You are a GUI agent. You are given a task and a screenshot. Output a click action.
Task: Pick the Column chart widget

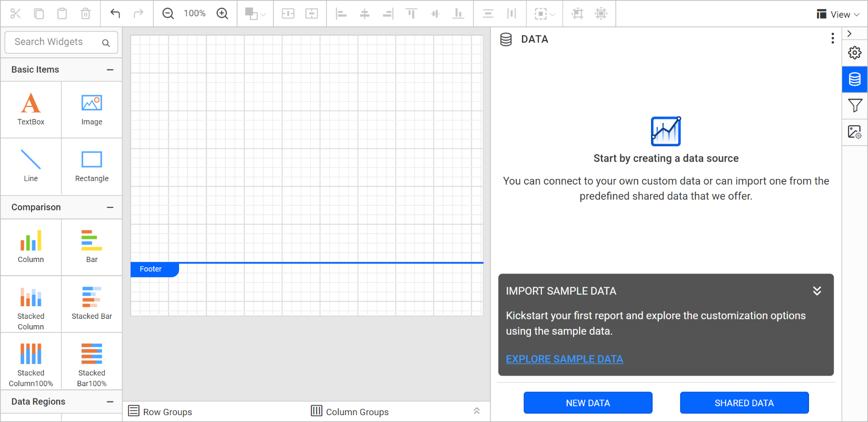click(31, 247)
